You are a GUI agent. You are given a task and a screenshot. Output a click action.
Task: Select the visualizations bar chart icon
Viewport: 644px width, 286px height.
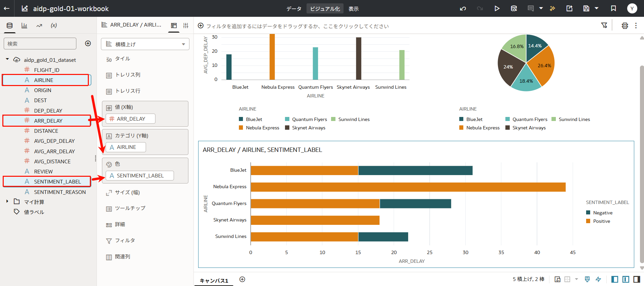[x=24, y=26]
